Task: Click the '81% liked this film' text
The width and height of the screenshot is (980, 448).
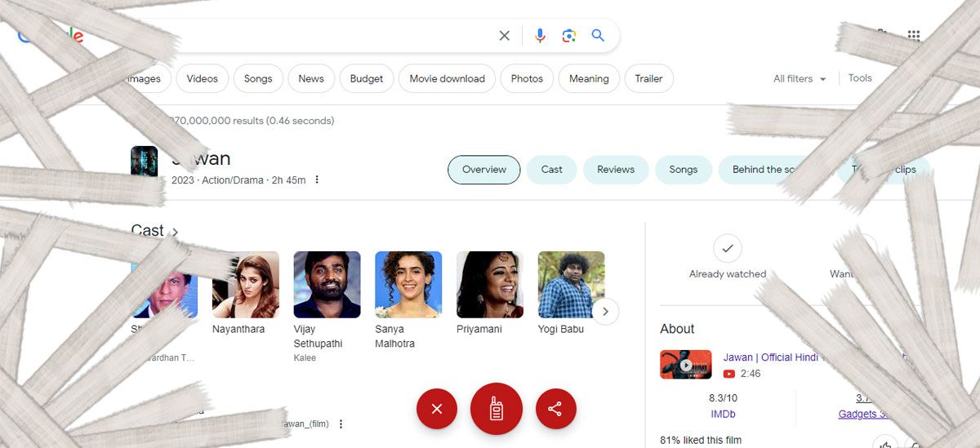Action: click(x=701, y=441)
